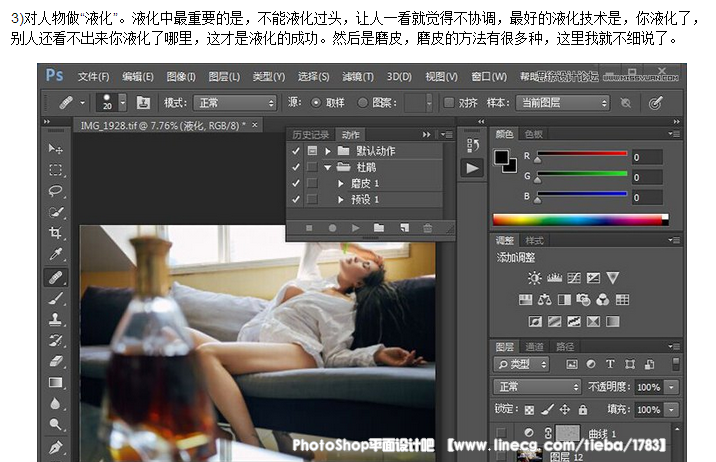
Task: Open the Sample dropdown showing current layer
Action: [x=563, y=103]
